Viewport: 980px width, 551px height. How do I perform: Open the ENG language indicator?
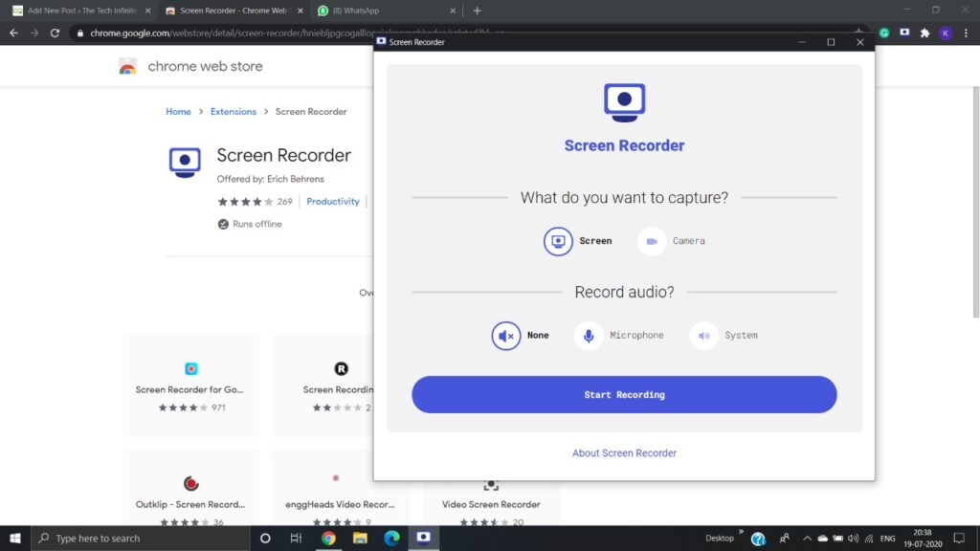(x=887, y=539)
